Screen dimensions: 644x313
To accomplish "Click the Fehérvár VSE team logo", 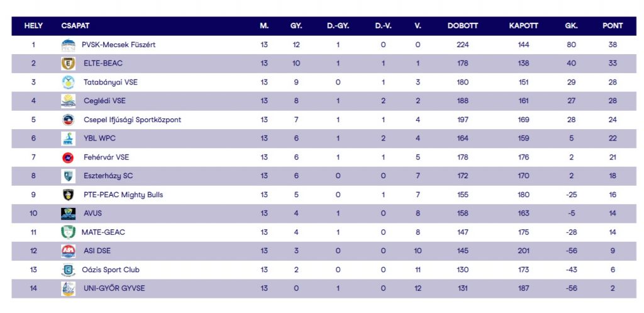I will pos(68,157).
